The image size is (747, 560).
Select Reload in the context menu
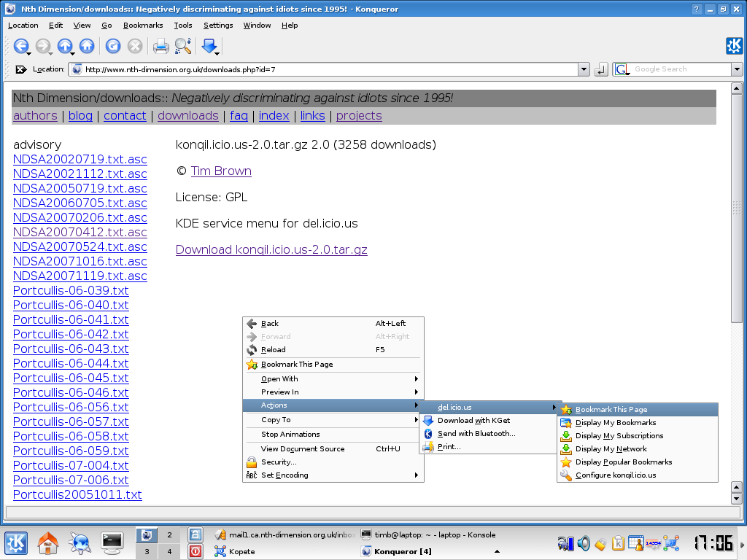[x=333, y=349]
